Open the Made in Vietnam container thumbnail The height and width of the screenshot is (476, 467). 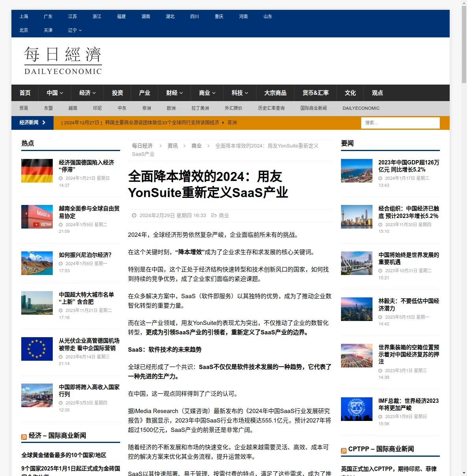tap(37, 217)
